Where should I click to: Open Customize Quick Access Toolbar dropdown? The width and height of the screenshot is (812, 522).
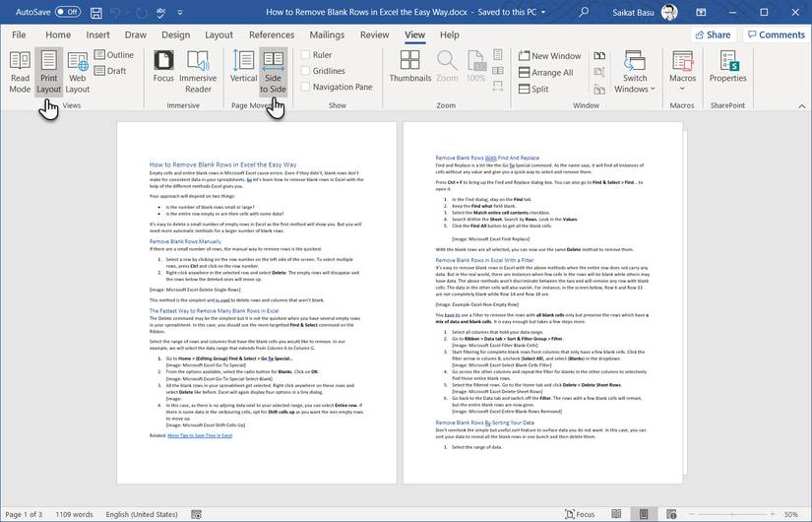click(180, 12)
